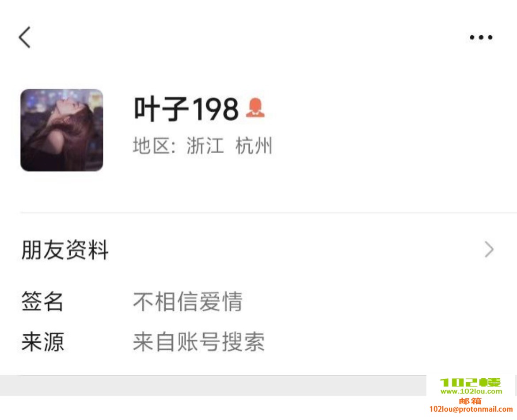Tap the divider line below the profile header

[268, 213]
